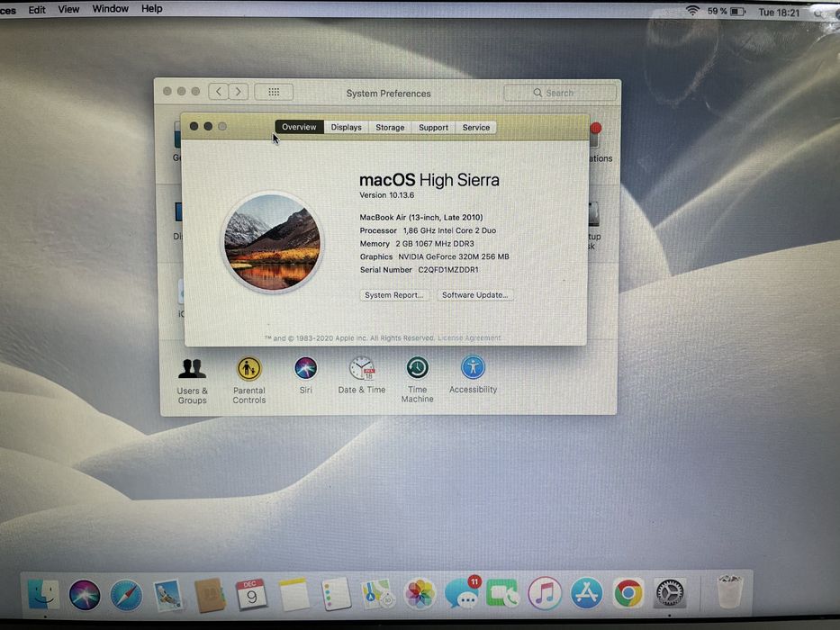The height and width of the screenshot is (630, 840).
Task: Click MacBook Air (13-inch, Late 2010) text
Action: click(421, 218)
